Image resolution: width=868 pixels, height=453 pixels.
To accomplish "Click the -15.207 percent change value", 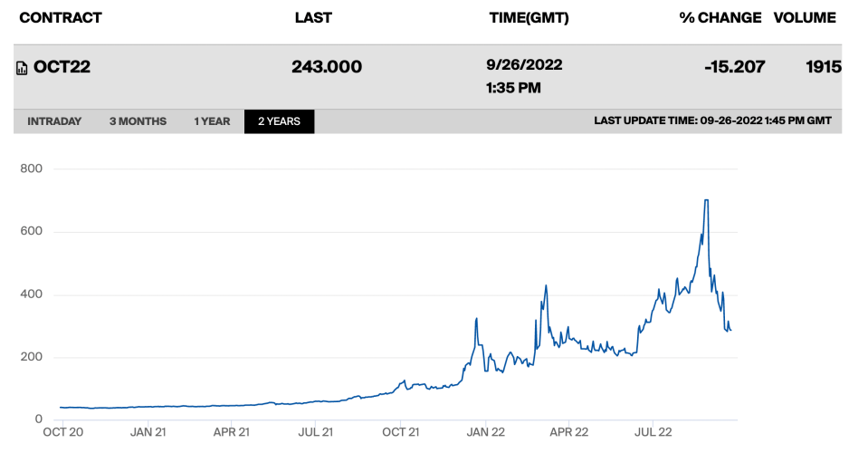I will (x=736, y=67).
